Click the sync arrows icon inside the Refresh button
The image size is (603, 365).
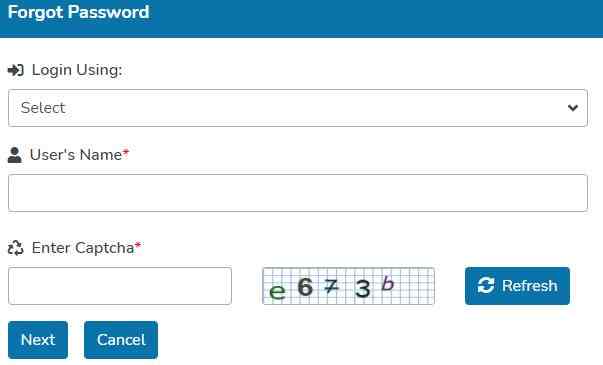[x=486, y=285]
